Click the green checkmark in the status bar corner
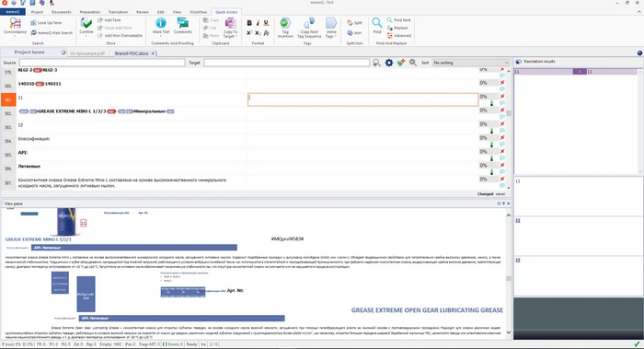 637,344
